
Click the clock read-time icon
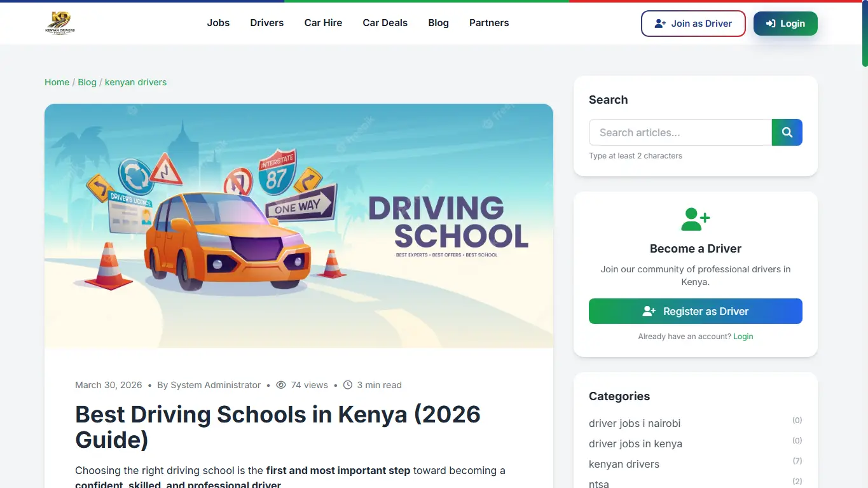(x=348, y=385)
